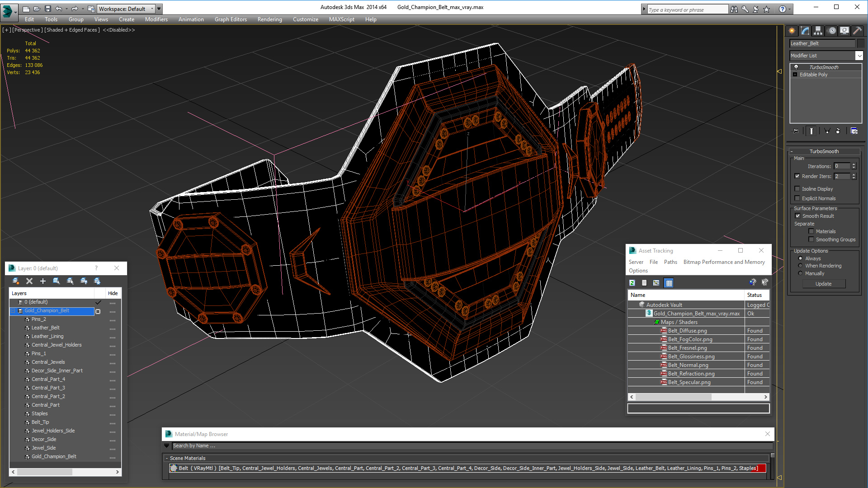Enable Explicit Normals checkbox
Screen dimensions: 868x488
[797, 198]
